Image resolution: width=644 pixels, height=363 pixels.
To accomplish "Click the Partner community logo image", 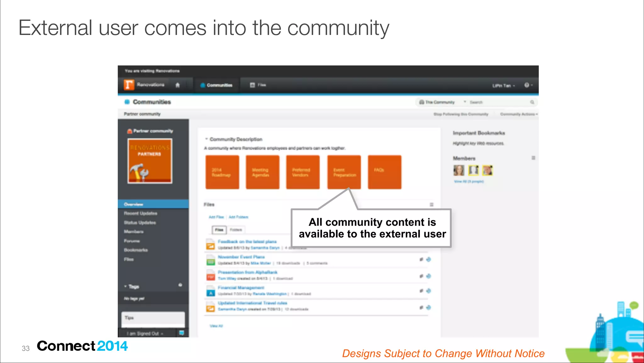I will (150, 161).
